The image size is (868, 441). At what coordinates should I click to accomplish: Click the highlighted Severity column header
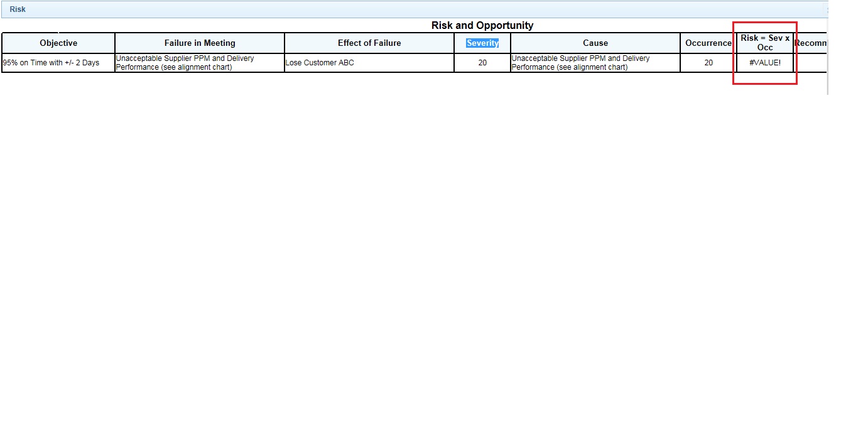coord(482,43)
